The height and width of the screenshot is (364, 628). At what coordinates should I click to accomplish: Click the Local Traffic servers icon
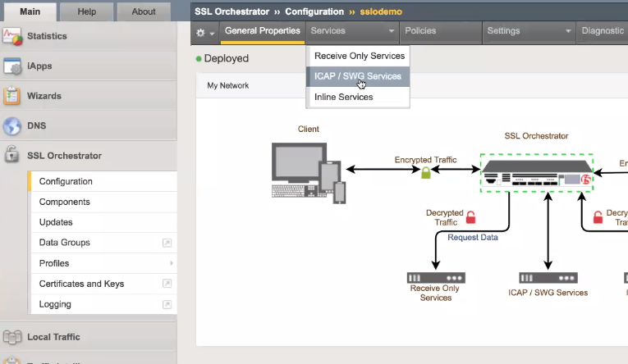[12, 337]
